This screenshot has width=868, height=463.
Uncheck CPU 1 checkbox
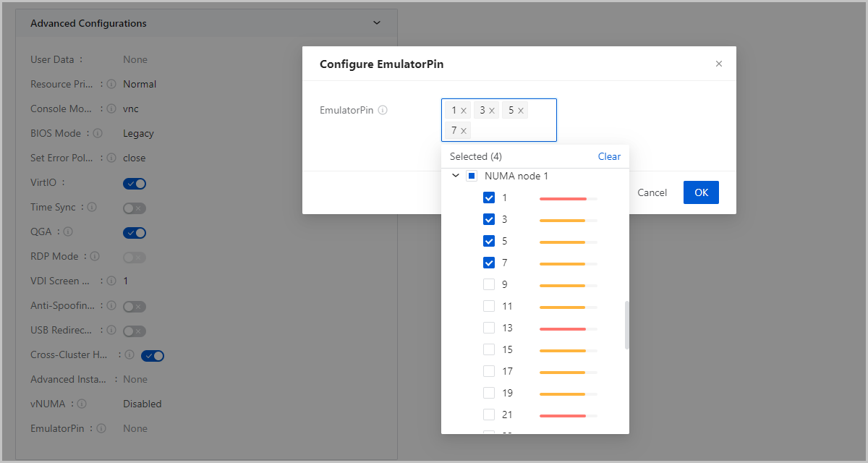(x=489, y=197)
